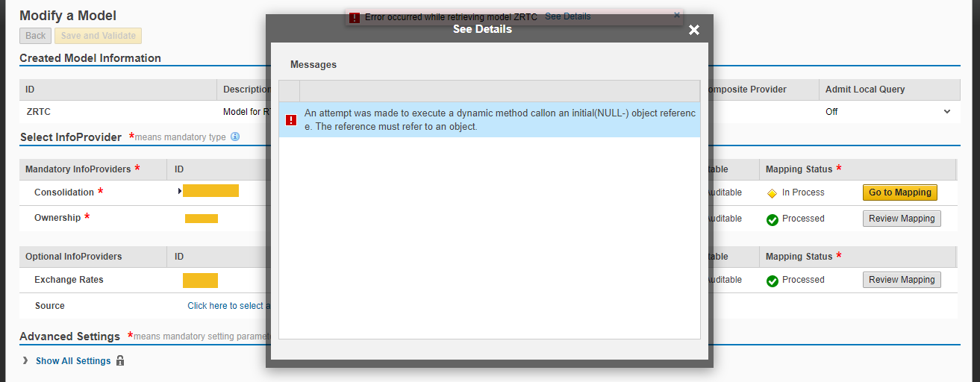
Task: Click the Exchange Rates ID yellow field
Action: coord(201,281)
